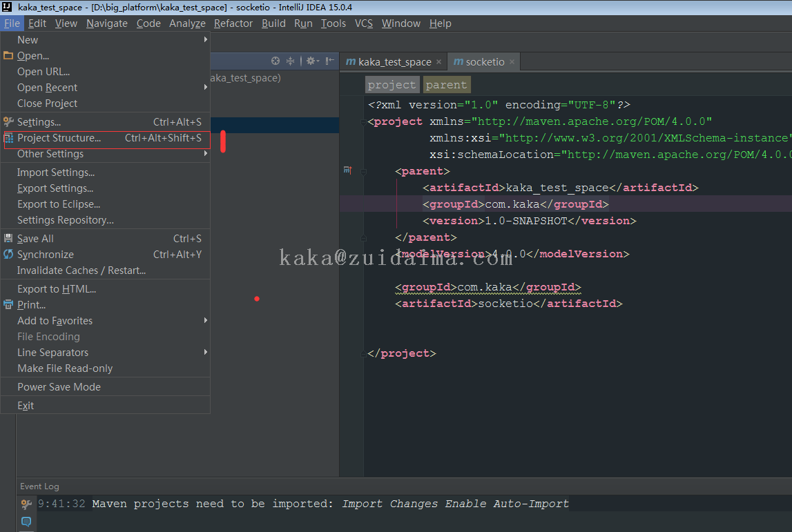Click the project breadcrumb button

392,85
